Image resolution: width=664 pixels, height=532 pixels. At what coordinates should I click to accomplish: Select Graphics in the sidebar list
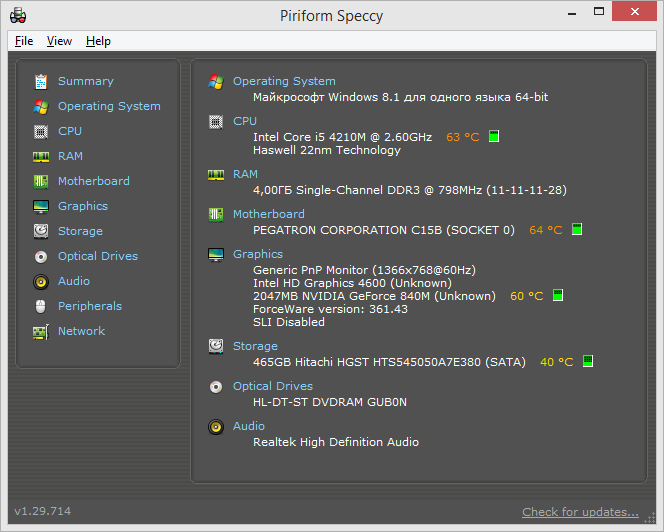coord(83,206)
